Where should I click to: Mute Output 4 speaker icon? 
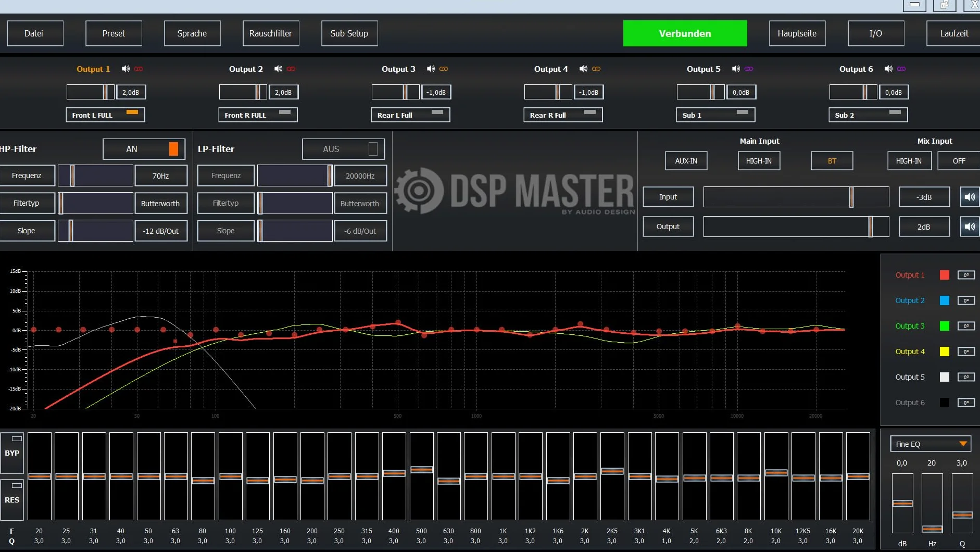[583, 69]
